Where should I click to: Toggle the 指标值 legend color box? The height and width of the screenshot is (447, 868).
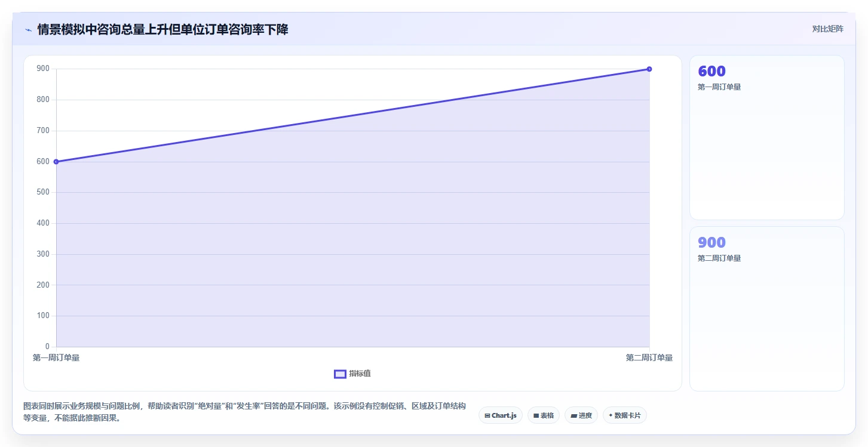point(340,374)
